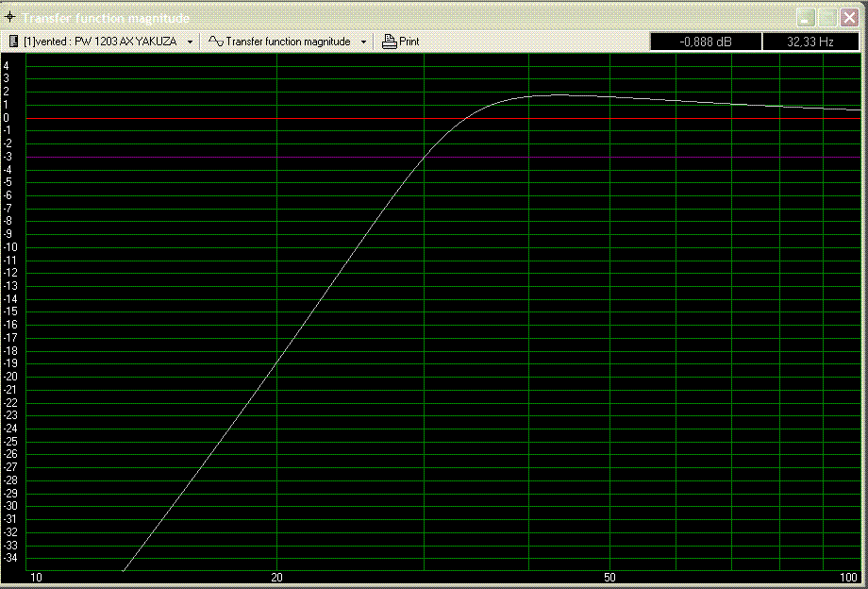Click the printer icon
The image size is (868, 589).
(x=390, y=42)
